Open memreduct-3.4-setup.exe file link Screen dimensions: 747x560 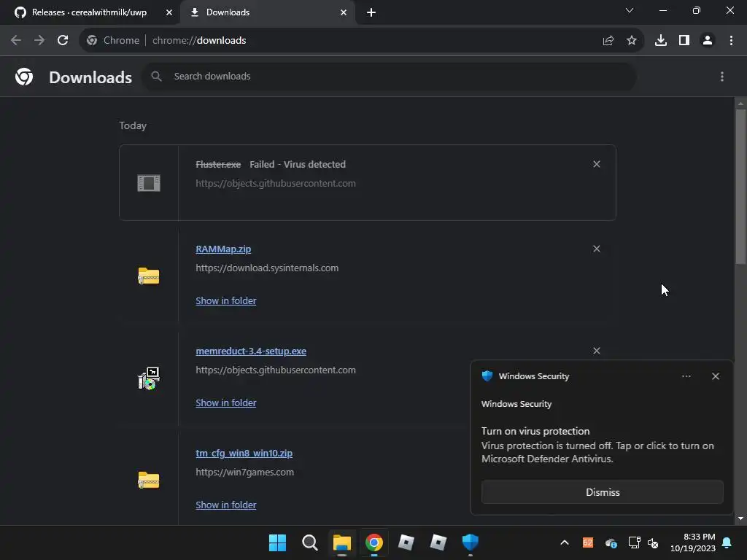(251, 351)
